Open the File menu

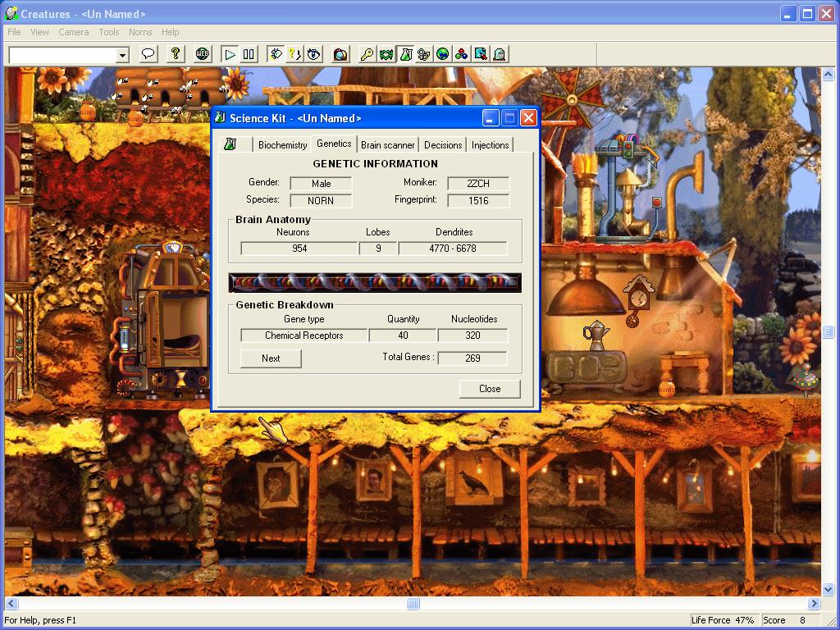click(14, 32)
